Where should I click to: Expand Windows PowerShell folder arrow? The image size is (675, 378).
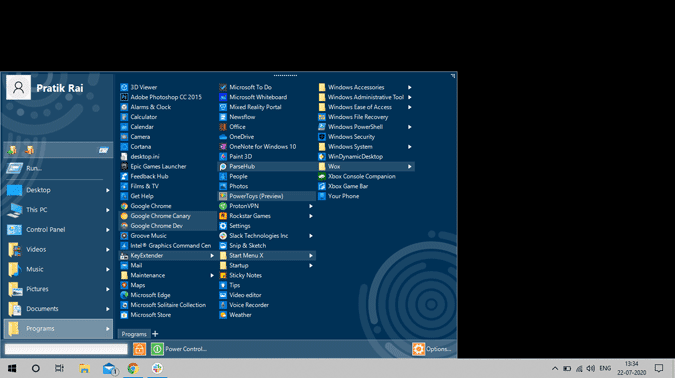click(410, 127)
